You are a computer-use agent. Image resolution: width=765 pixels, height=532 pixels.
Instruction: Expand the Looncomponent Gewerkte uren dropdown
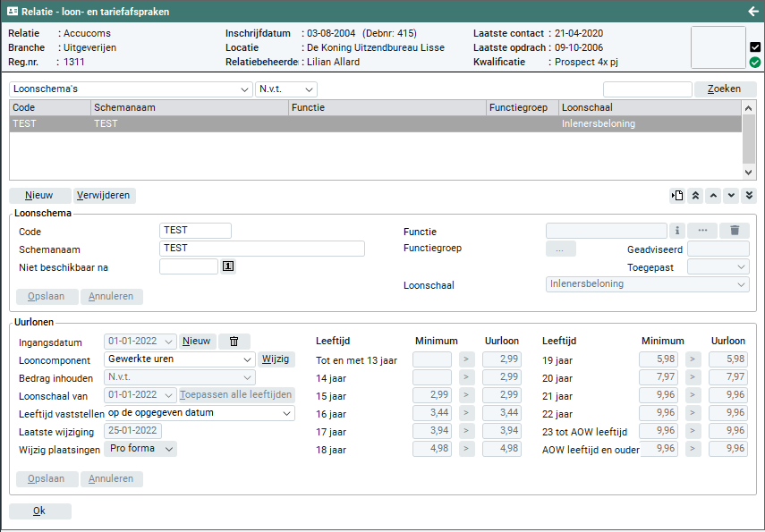click(x=180, y=359)
